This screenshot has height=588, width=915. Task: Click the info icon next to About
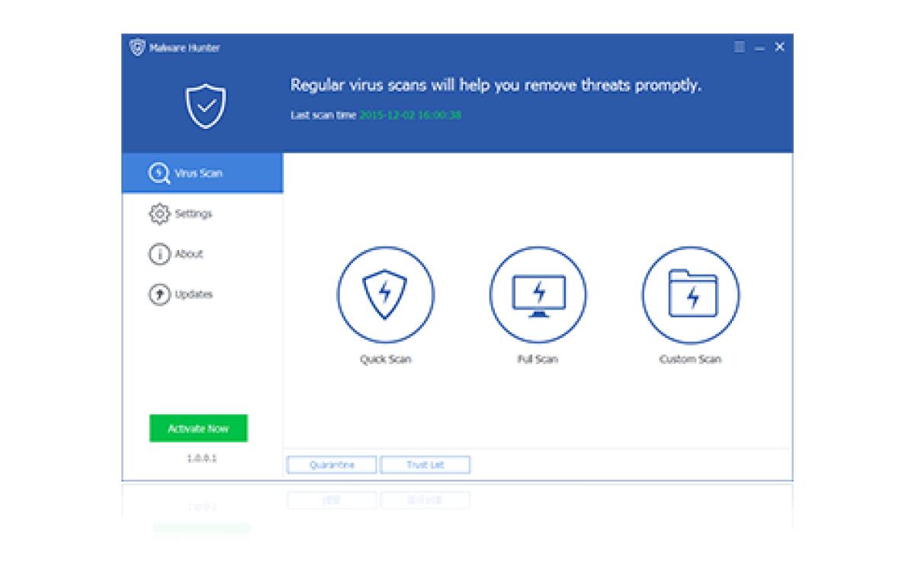[159, 254]
